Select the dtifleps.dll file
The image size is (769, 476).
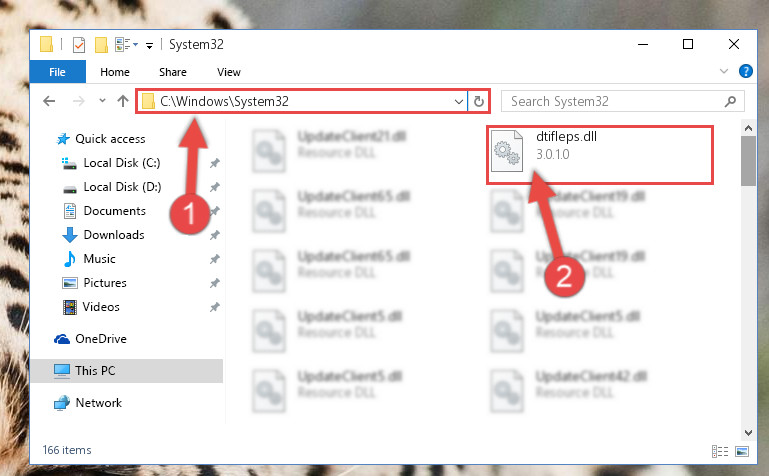[x=599, y=154]
